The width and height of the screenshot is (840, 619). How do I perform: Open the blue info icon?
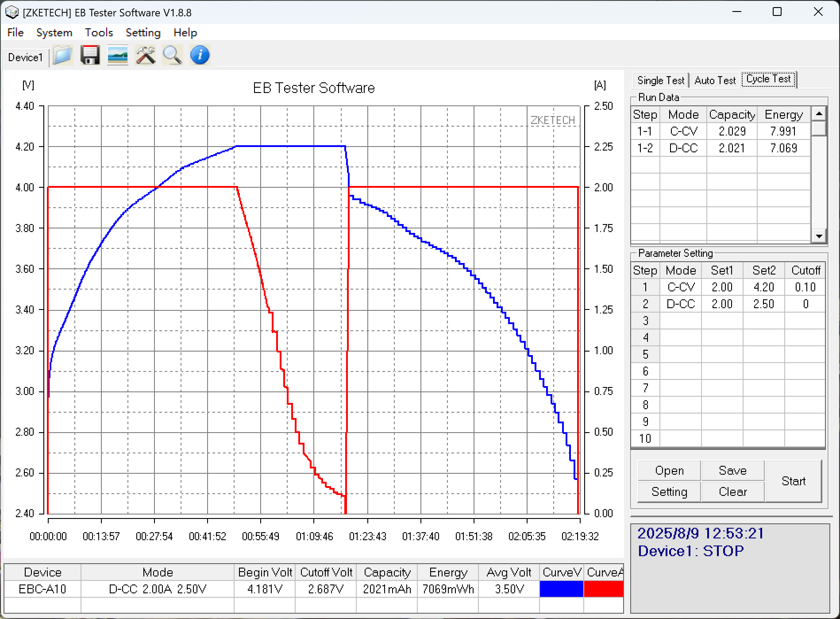[200, 56]
